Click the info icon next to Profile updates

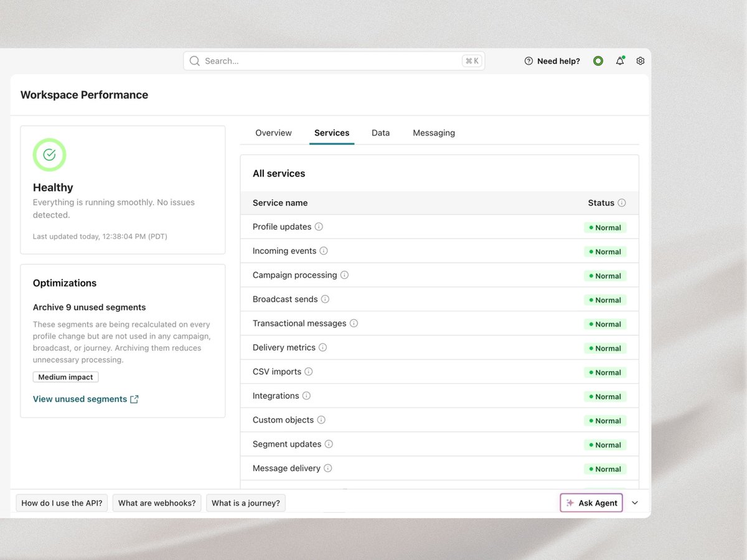(x=319, y=226)
